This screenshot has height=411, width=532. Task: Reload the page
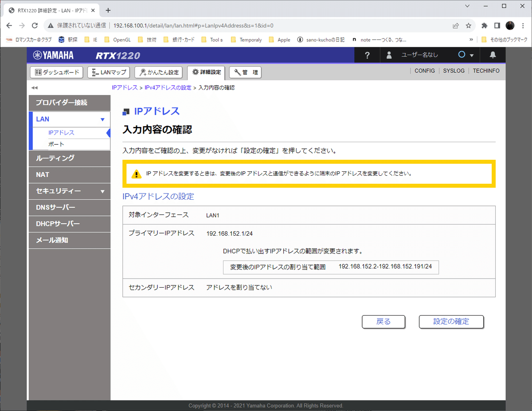pyautogui.click(x=35, y=25)
